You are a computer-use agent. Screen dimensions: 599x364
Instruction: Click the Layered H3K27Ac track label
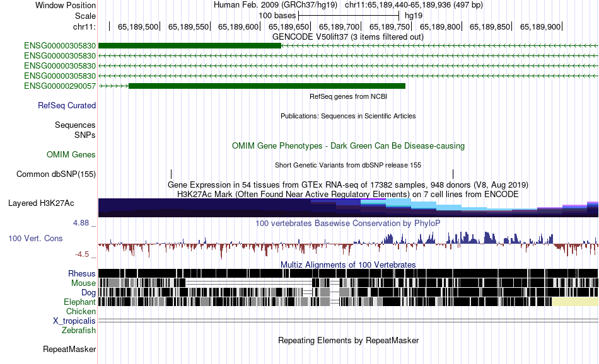pyautogui.click(x=41, y=203)
